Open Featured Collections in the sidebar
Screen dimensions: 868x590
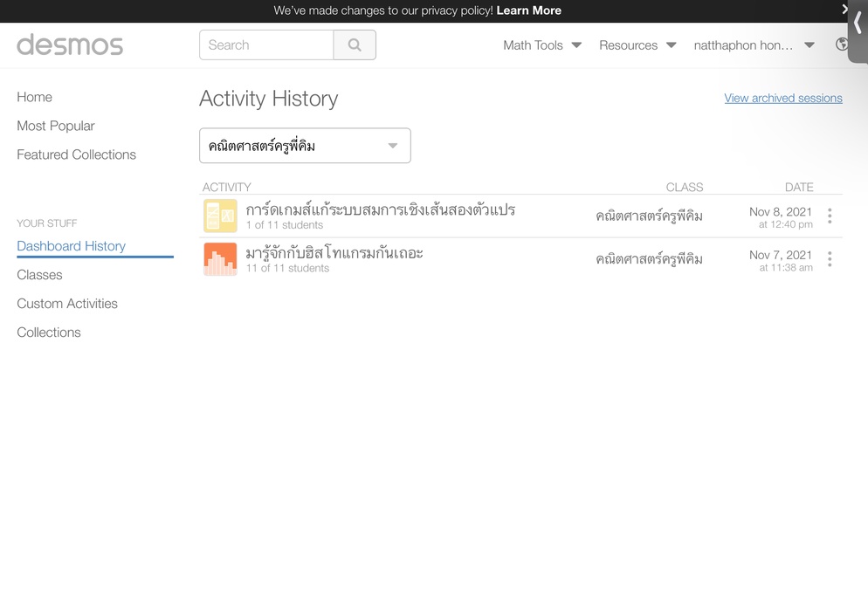click(x=76, y=154)
